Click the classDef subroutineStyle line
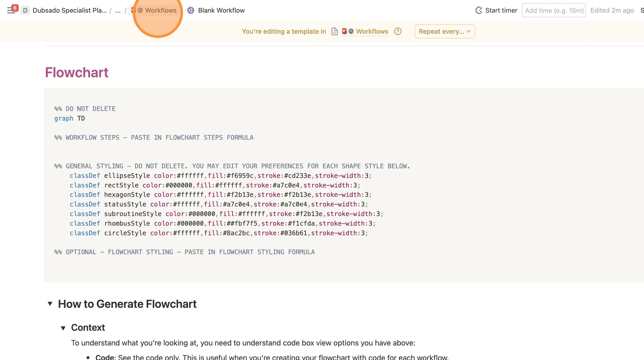 click(x=227, y=214)
